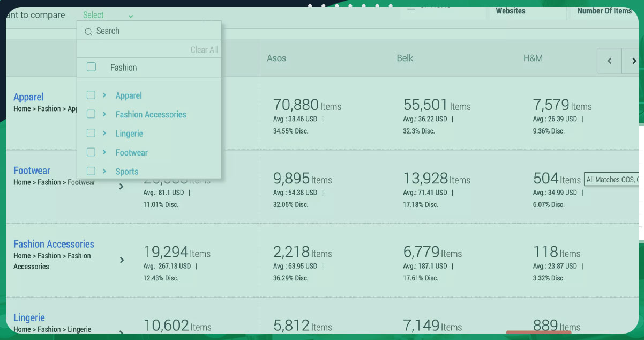Go to next competitor columns arrow
The height and width of the screenshot is (340, 644).
point(633,61)
